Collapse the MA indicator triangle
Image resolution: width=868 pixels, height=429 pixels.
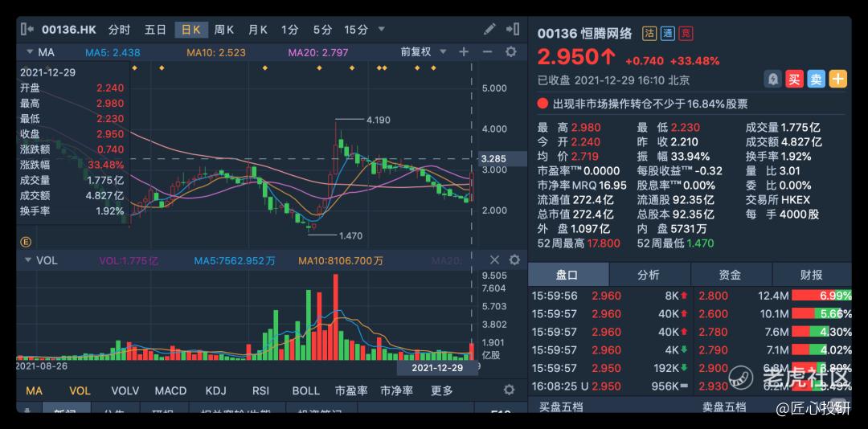coord(29,52)
